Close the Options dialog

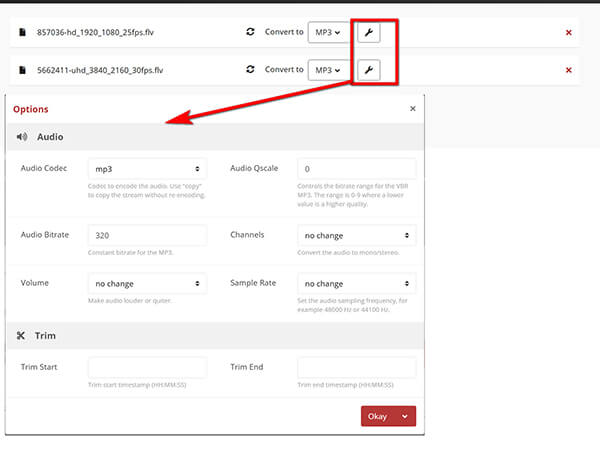tap(412, 109)
